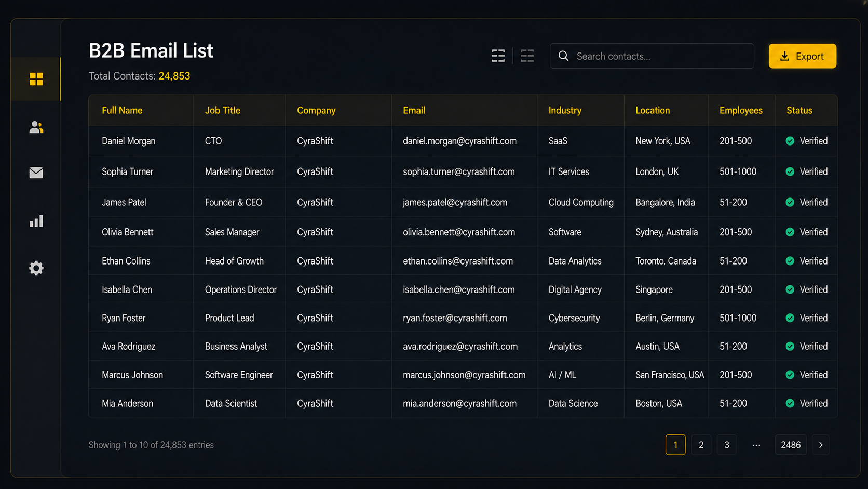
Task: Select the name Daniel Morgan
Action: click(129, 141)
